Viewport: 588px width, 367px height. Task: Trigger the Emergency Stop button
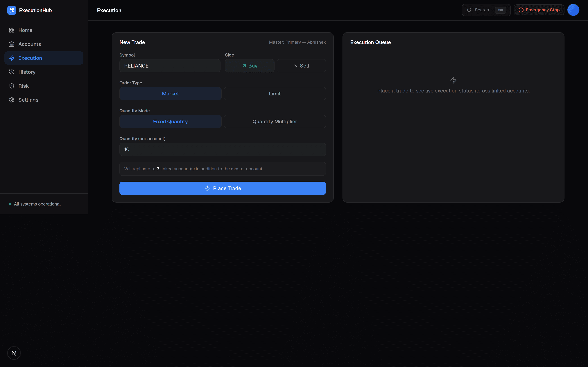[x=539, y=10]
